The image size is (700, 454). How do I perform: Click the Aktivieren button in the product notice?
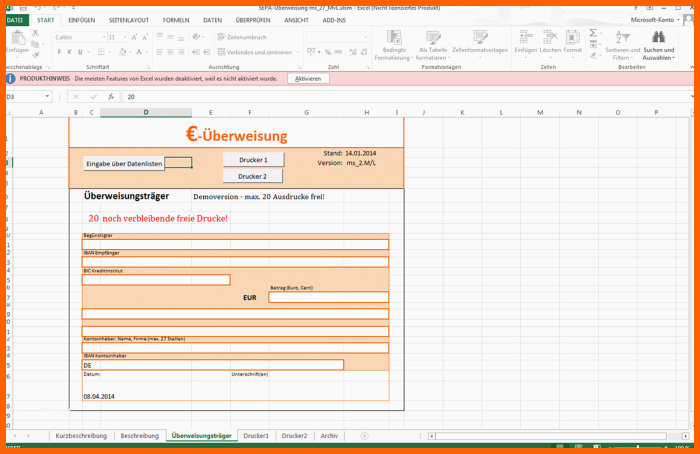coord(308,79)
